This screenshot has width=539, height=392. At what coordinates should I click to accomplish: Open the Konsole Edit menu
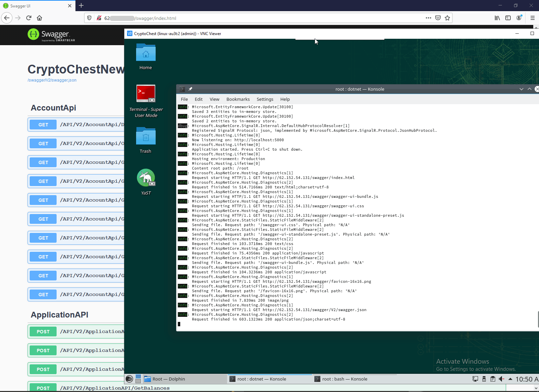pyautogui.click(x=199, y=99)
